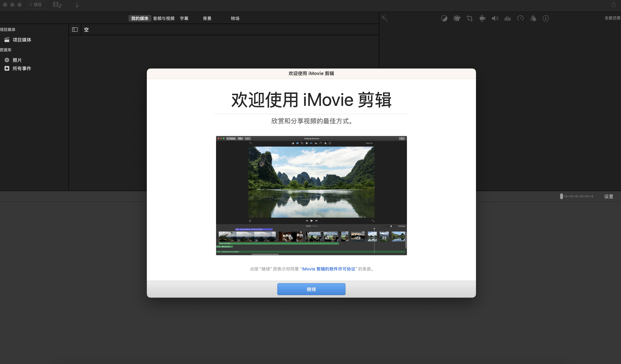Click the import media down arrow
Viewport: 621px width, 364px height.
click(77, 5)
